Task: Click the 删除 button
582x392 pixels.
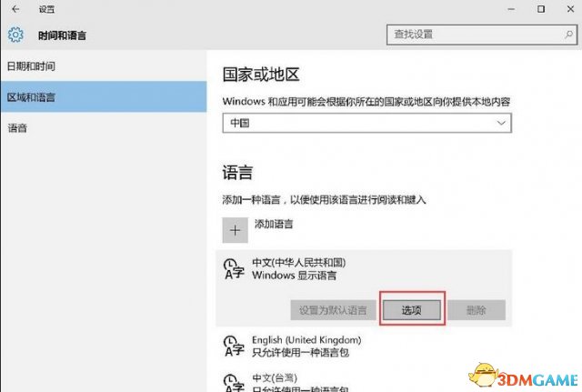Action: [x=477, y=310]
